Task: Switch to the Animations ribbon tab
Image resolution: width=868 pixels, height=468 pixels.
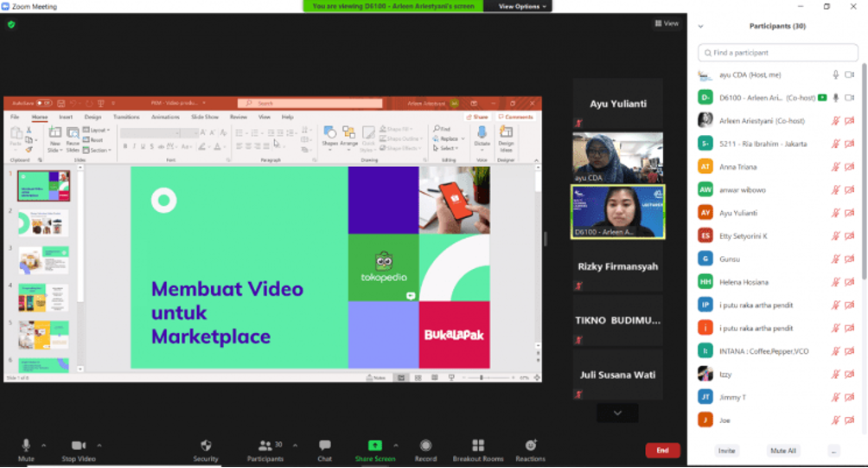Action: point(165,117)
